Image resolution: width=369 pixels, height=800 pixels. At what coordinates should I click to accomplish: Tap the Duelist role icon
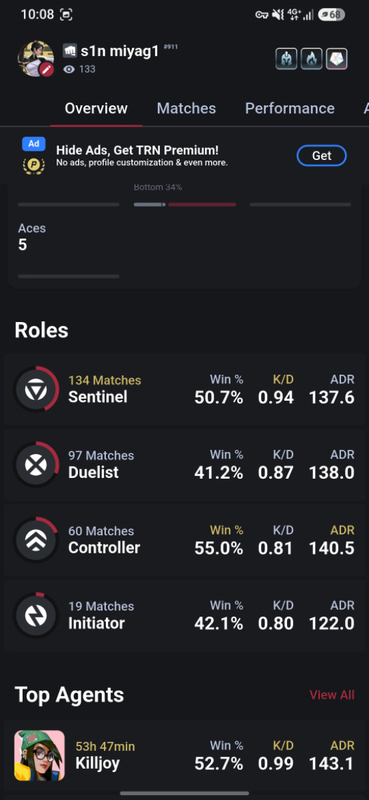coord(36,465)
